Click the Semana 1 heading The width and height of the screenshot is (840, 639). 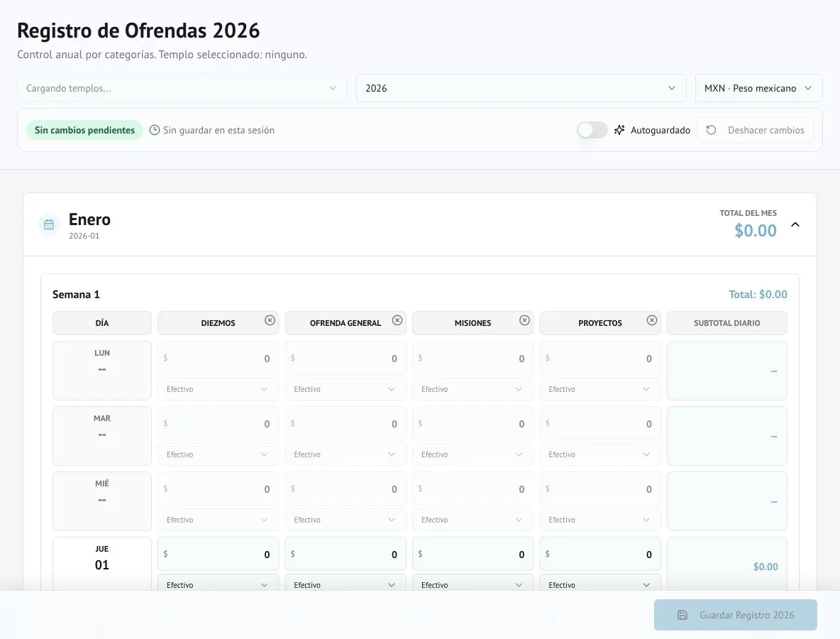coord(76,295)
